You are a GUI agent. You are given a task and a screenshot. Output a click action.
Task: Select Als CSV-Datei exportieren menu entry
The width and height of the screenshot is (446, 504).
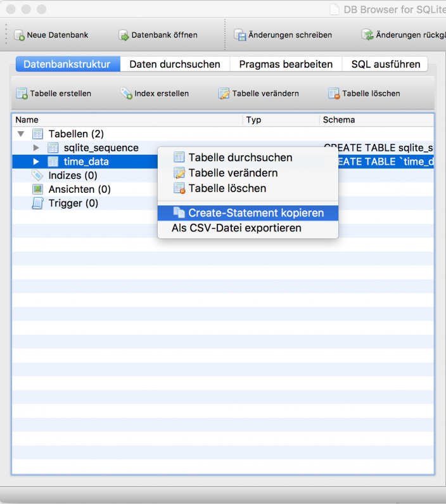236,228
